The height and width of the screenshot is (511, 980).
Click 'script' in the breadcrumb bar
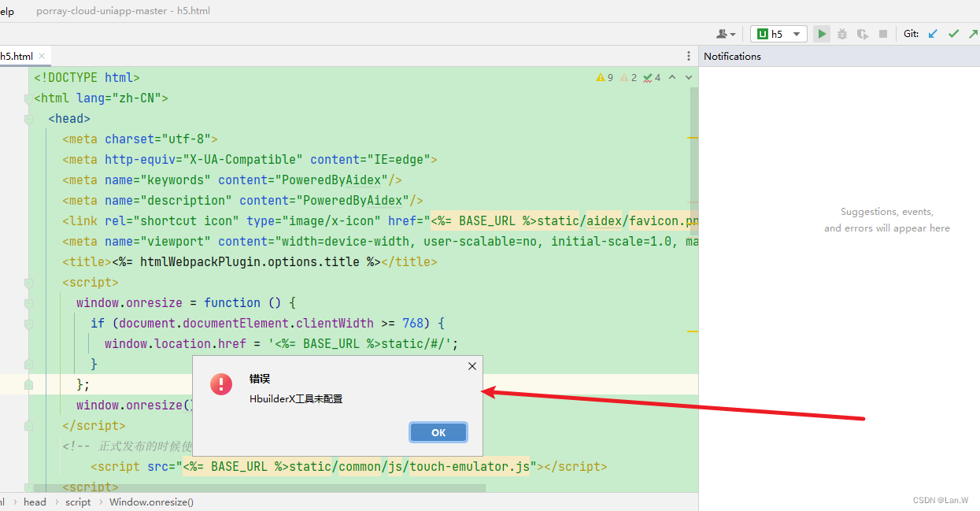pyautogui.click(x=78, y=502)
